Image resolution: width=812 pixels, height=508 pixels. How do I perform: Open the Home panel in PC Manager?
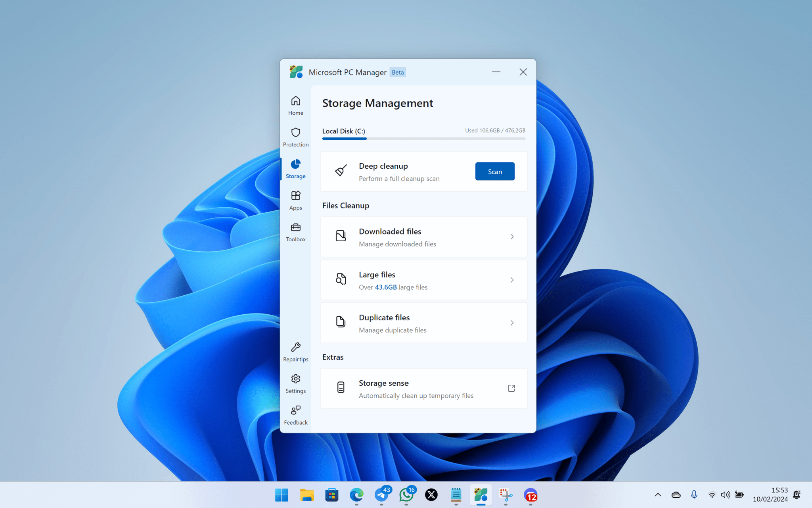295,104
